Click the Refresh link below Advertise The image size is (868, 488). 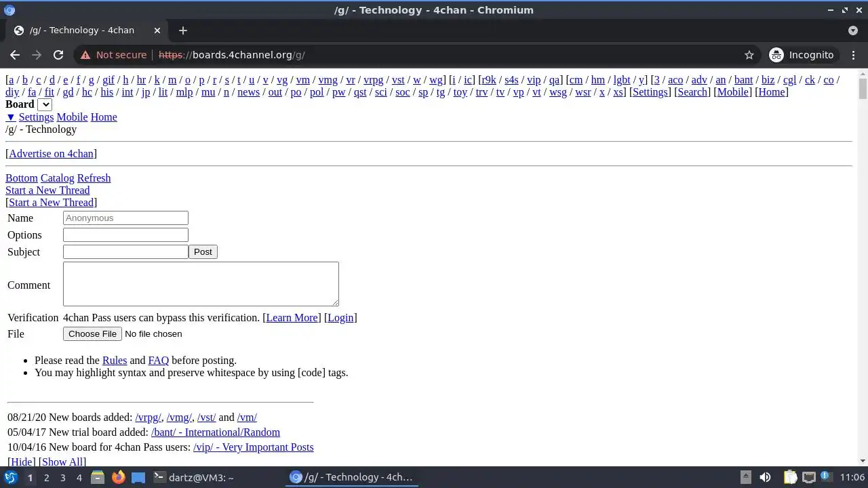[x=94, y=178]
